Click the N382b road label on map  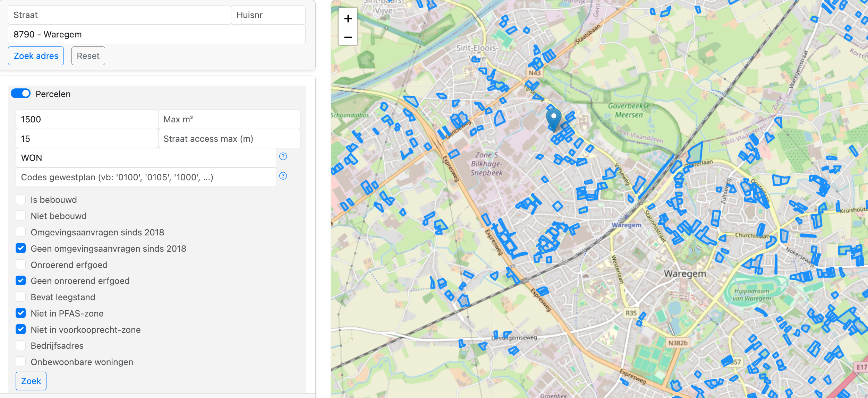(x=678, y=343)
